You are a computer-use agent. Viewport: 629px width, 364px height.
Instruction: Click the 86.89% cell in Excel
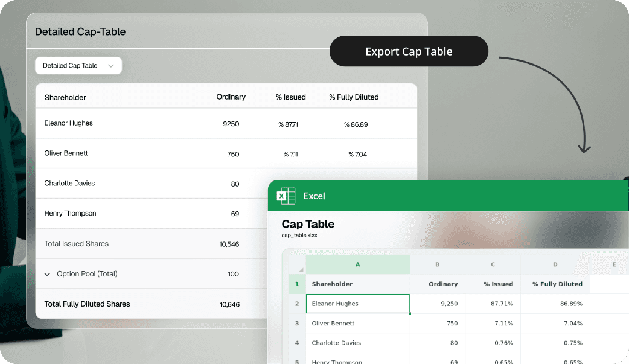[x=555, y=304]
